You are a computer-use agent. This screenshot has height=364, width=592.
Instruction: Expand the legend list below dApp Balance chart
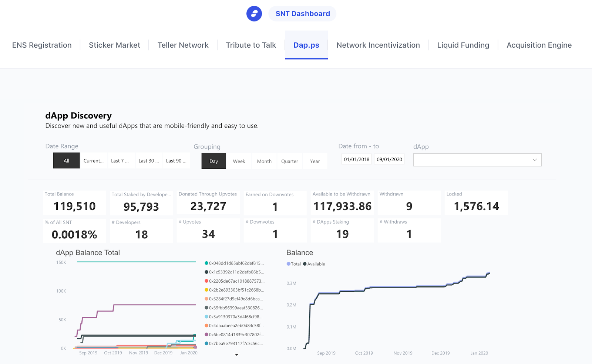coord(236,354)
